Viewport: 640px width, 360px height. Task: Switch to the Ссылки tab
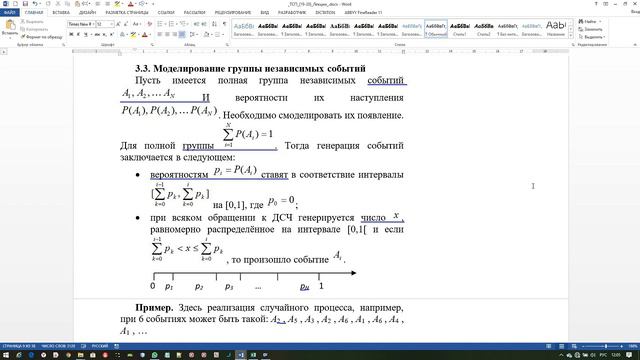click(x=166, y=13)
